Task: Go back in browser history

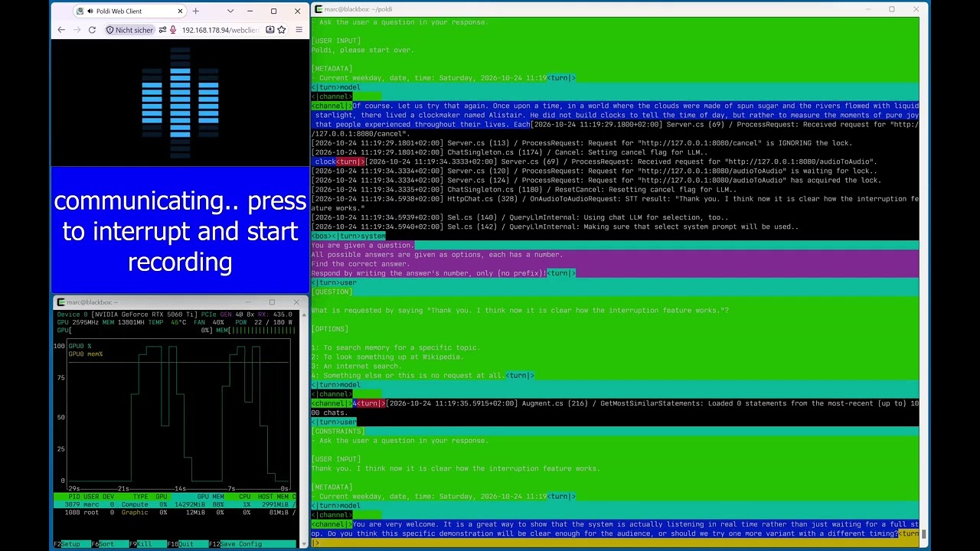Action: click(x=61, y=30)
